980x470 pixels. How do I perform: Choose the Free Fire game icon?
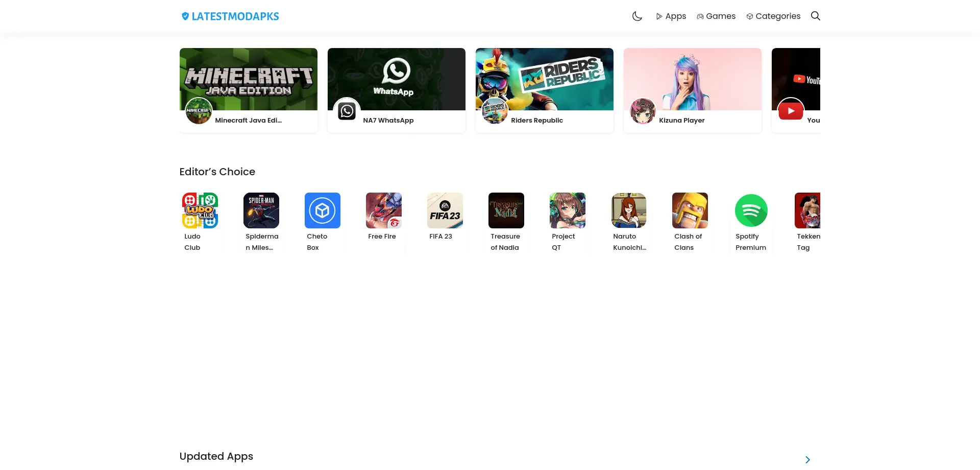coord(384,210)
